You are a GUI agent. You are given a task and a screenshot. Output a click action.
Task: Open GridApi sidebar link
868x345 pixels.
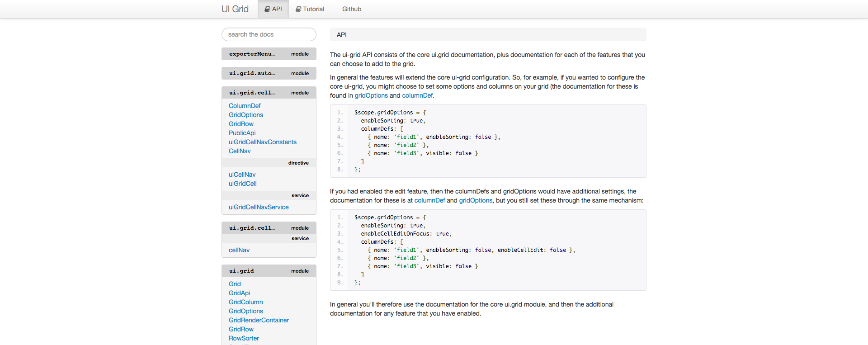(239, 293)
